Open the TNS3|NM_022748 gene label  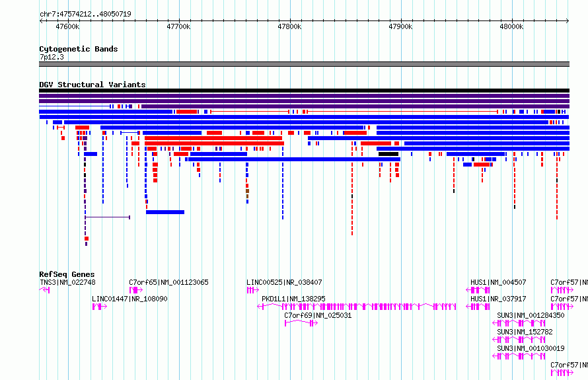67,282
